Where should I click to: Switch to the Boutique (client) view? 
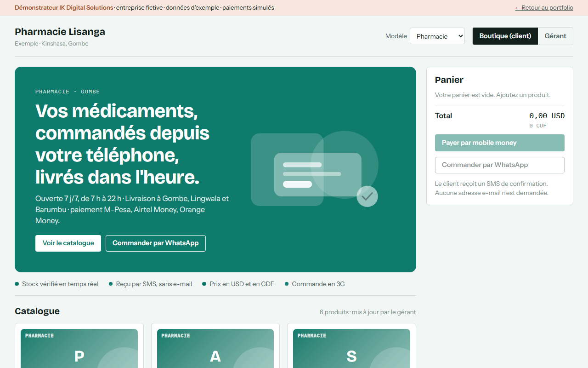505,36
